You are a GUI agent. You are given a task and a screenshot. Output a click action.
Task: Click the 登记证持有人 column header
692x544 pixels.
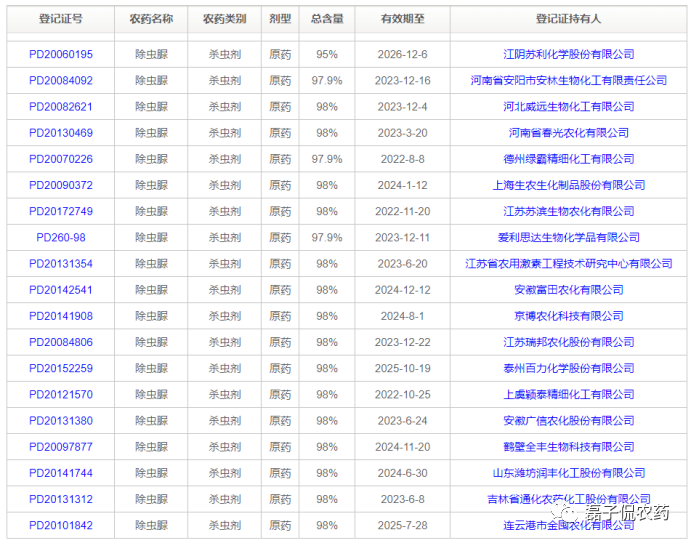pos(568,19)
